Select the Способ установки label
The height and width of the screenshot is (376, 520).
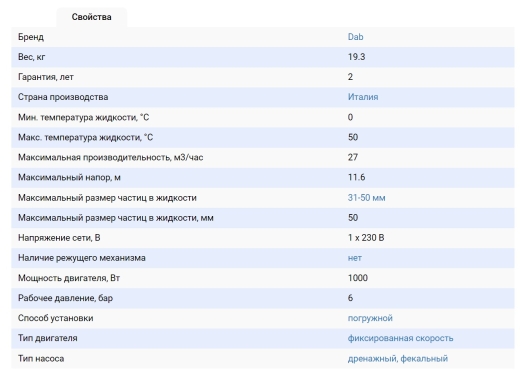(x=55, y=318)
